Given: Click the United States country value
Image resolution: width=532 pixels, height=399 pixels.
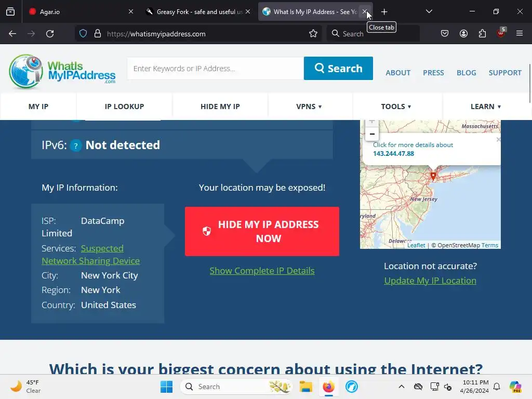Looking at the screenshot, I should [109, 305].
